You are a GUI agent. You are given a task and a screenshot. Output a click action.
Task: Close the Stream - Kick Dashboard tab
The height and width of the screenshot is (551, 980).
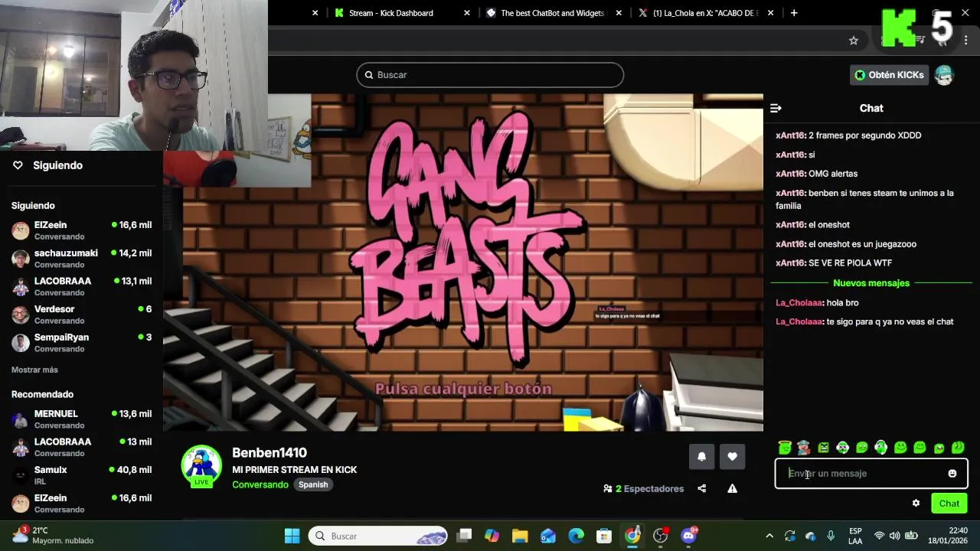[x=467, y=13]
